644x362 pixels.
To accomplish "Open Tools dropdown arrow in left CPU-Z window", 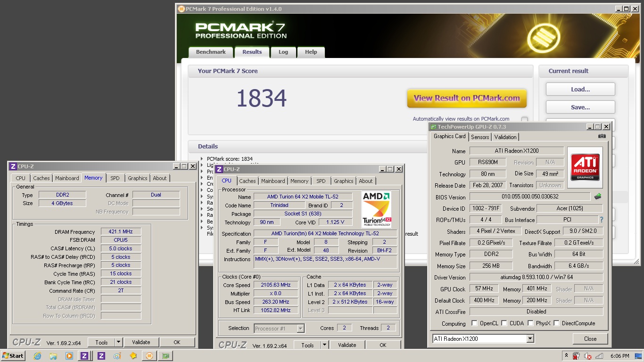I will click(x=118, y=342).
